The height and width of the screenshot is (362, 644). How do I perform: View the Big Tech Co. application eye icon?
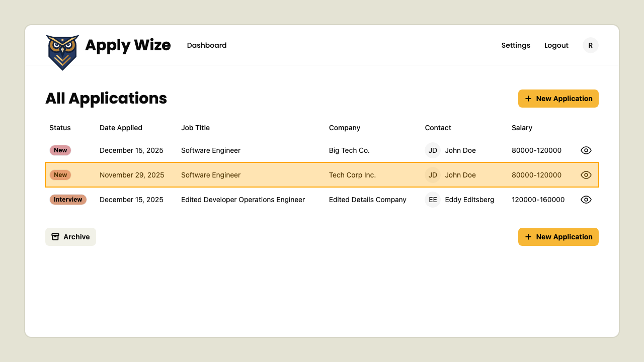coord(586,150)
